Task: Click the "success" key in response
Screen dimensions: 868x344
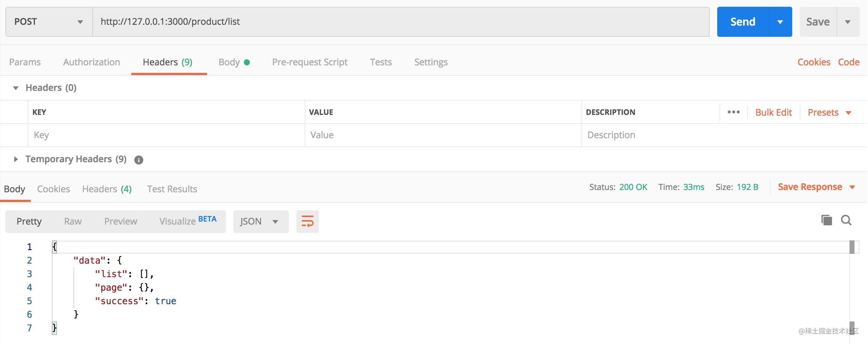Action: click(x=119, y=301)
